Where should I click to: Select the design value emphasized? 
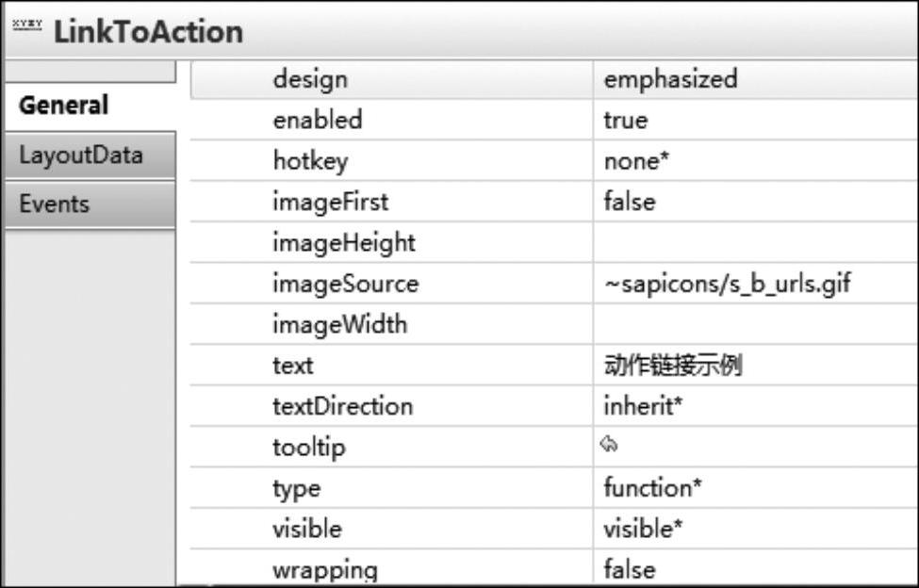pyautogui.click(x=756, y=79)
